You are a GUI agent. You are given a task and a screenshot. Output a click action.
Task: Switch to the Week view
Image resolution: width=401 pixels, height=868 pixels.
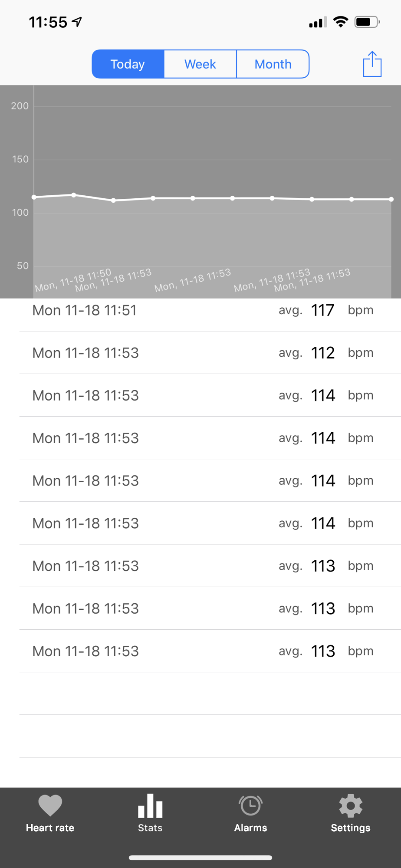point(200,64)
